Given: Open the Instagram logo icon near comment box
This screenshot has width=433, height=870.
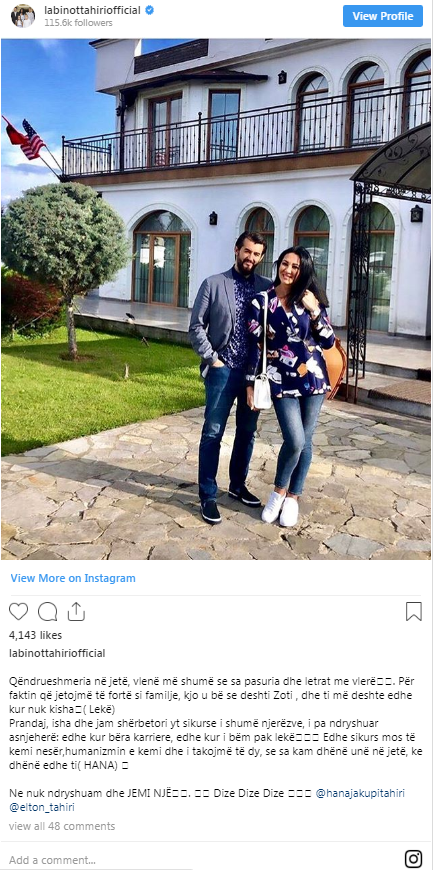Looking at the screenshot, I should point(413,858).
